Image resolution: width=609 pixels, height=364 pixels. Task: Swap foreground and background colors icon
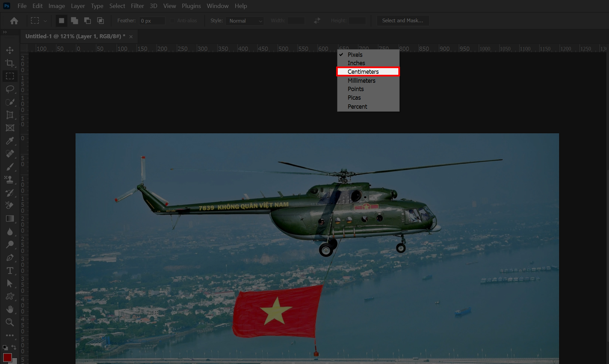coord(14,347)
